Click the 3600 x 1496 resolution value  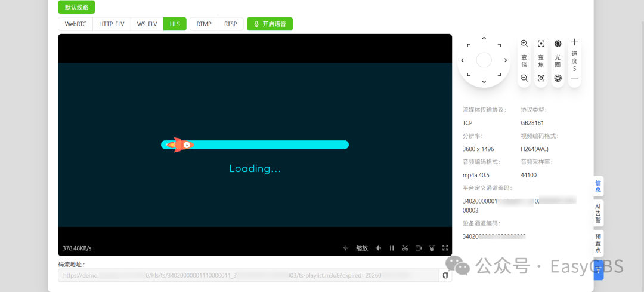pos(478,149)
